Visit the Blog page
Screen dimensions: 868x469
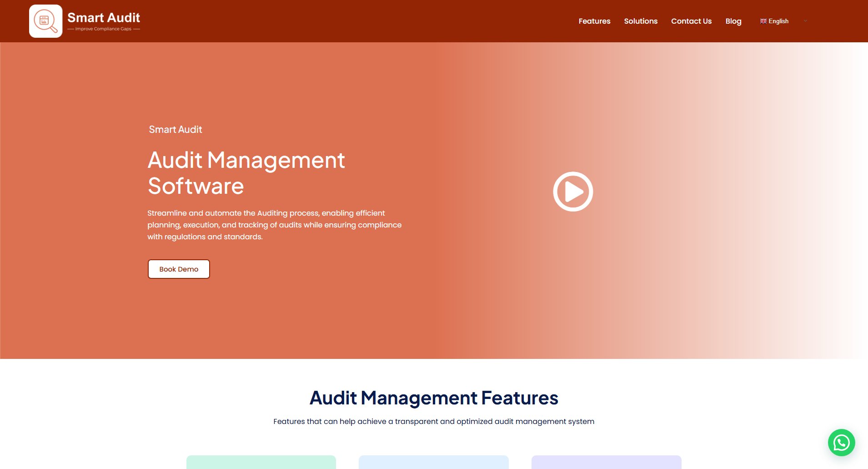pos(733,21)
